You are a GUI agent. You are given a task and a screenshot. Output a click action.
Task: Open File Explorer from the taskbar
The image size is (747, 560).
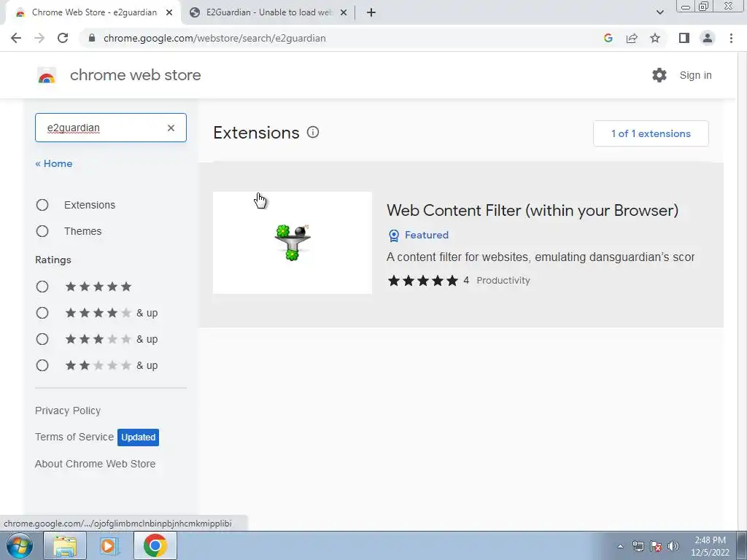point(65,545)
